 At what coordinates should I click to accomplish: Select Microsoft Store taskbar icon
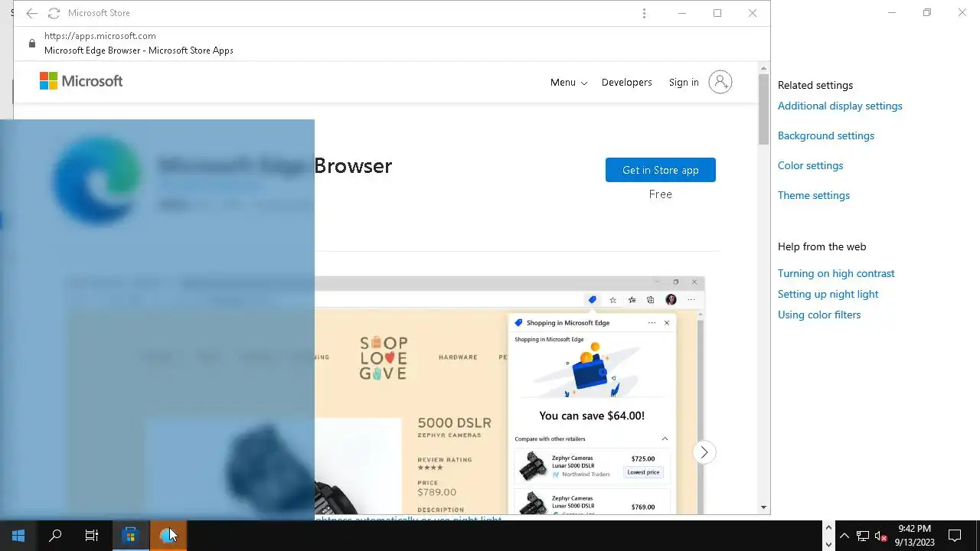[130, 536]
